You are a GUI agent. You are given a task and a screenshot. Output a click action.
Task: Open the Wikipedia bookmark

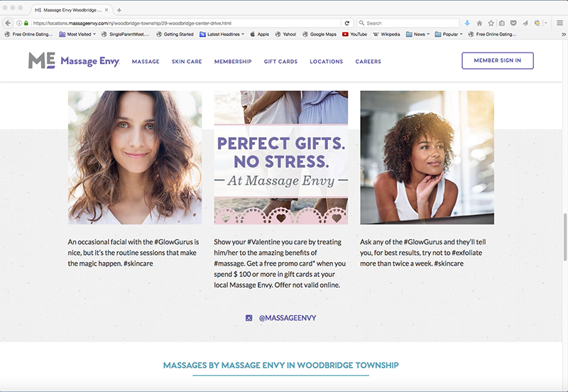click(x=386, y=34)
